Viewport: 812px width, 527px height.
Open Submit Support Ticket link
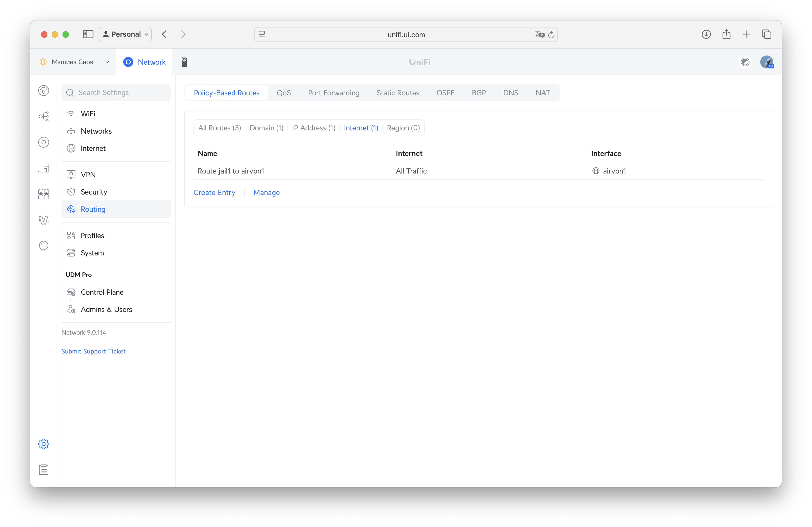coord(93,351)
